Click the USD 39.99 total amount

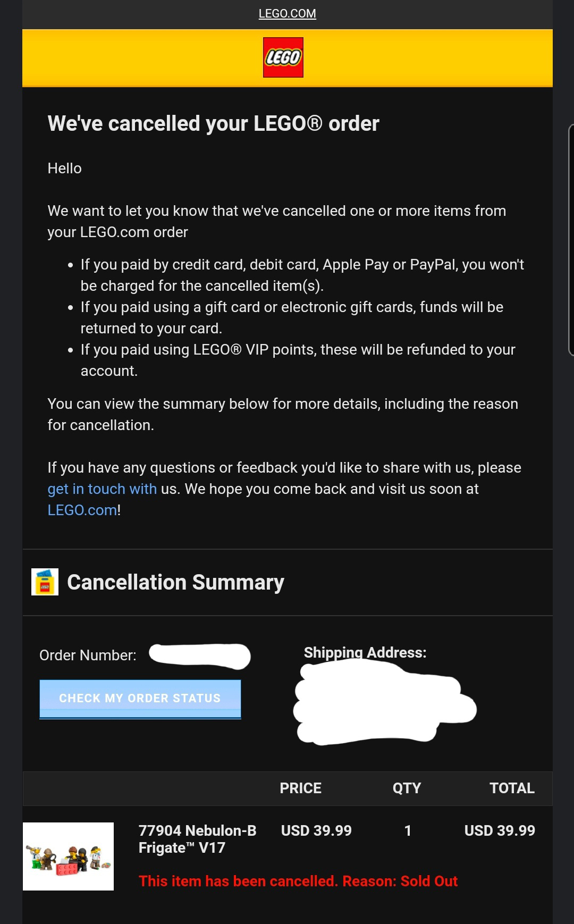tap(500, 830)
